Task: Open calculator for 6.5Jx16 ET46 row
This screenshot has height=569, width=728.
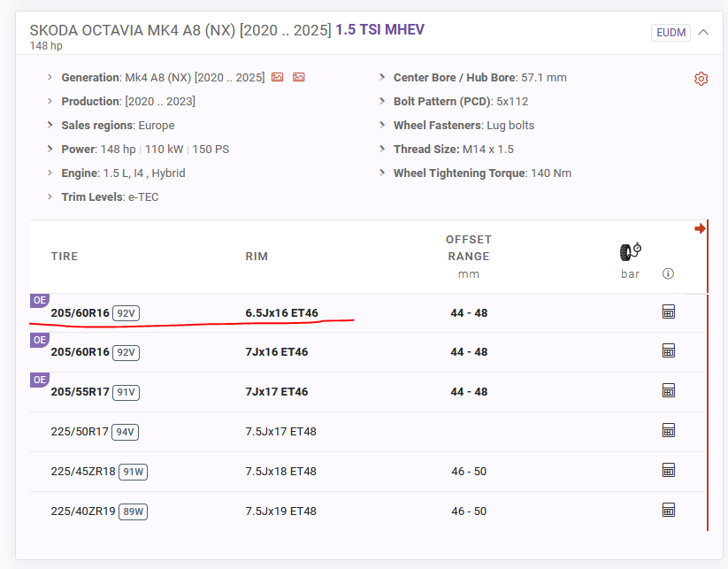Action: point(668,311)
